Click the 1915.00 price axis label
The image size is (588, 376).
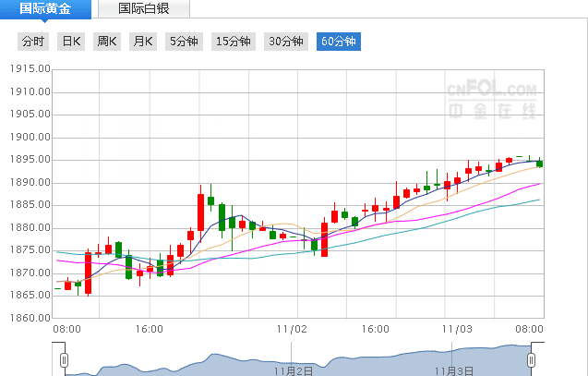(30, 69)
